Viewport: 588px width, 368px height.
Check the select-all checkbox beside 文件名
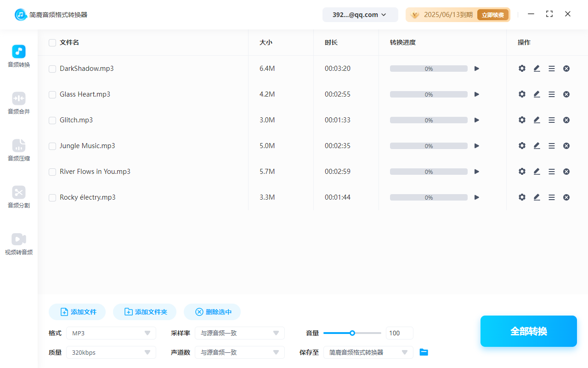click(x=52, y=43)
